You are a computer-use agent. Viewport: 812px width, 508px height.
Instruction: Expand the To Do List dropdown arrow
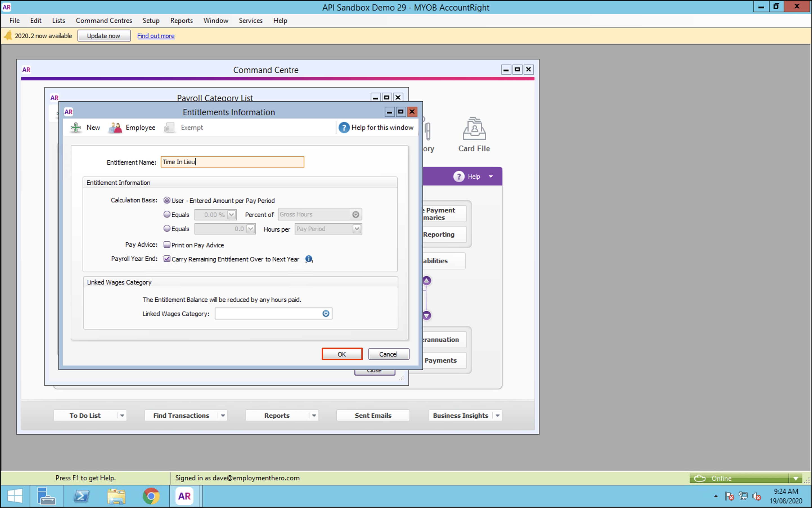point(122,416)
